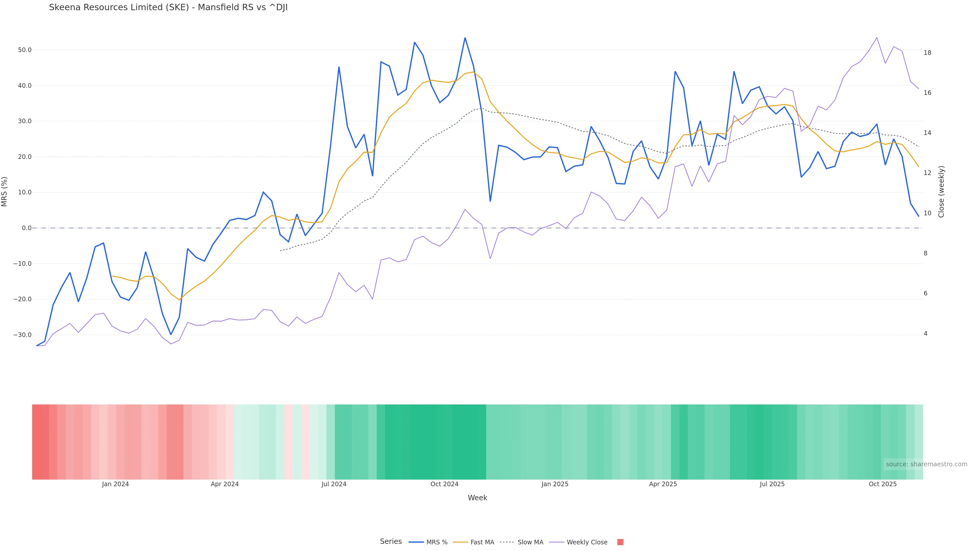Screen dimensions: 980x551
Task: Click the "Week" x-axis title
Action: click(477, 498)
